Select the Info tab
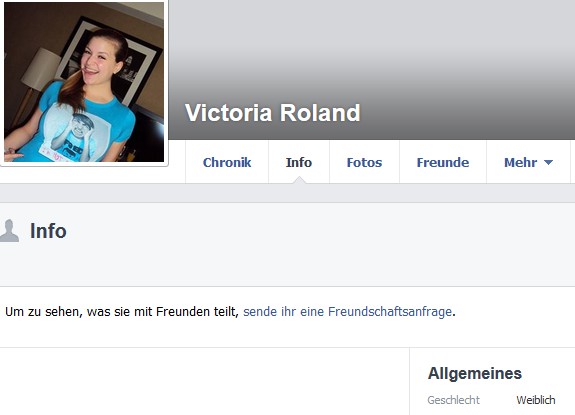 (299, 162)
